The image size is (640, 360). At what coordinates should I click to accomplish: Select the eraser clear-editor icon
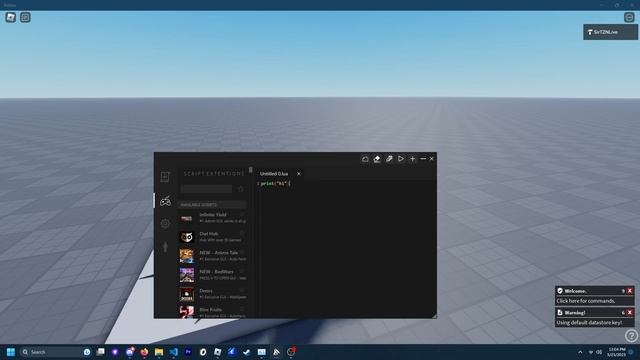(377, 159)
